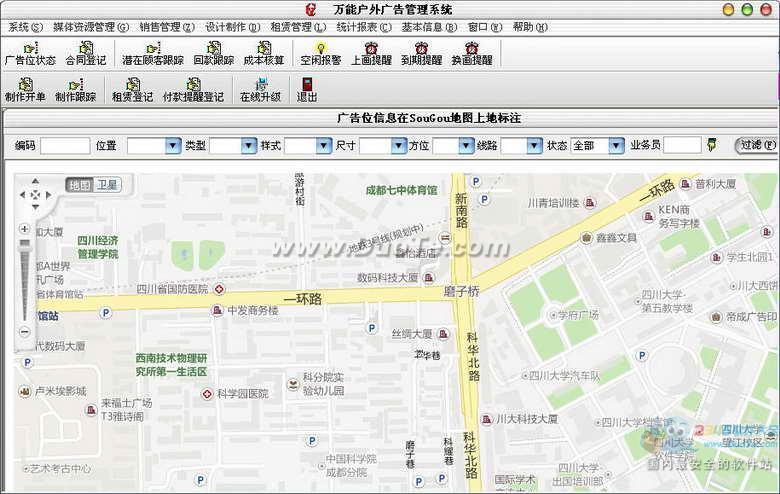Open the 帮助 menu
The image size is (780, 494).
click(x=530, y=27)
